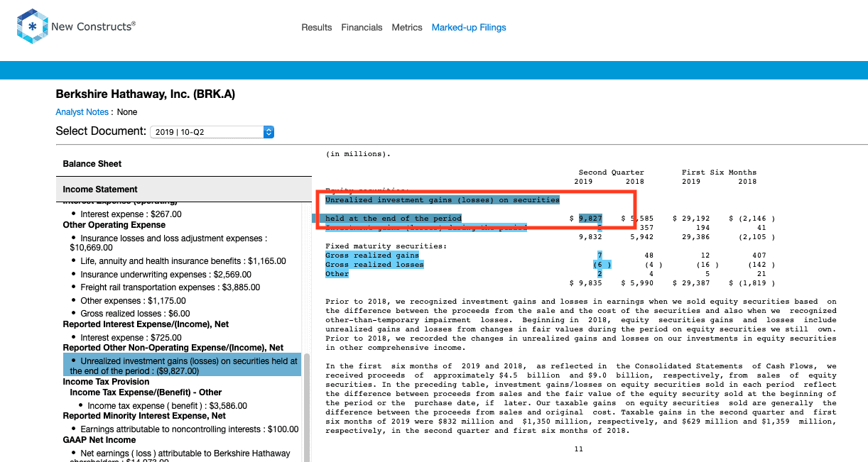
Task: Click the sidebar vertical scrollbar thumb
Action: [308, 408]
